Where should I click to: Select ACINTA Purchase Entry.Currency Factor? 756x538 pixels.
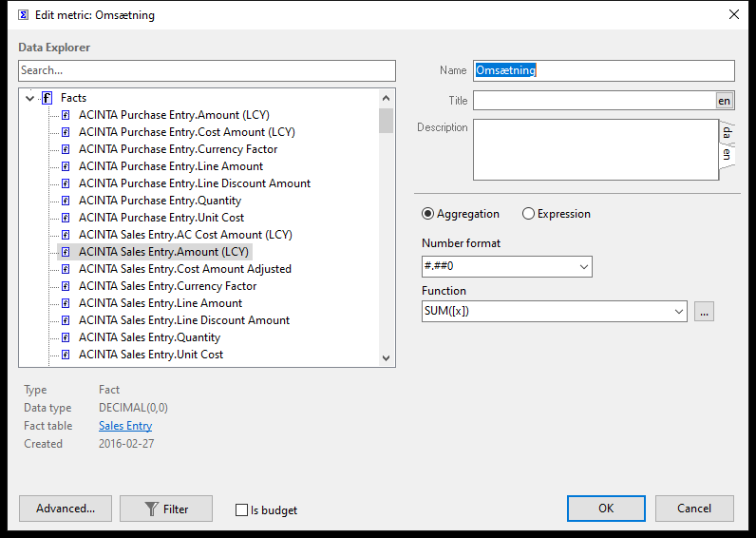[179, 149]
